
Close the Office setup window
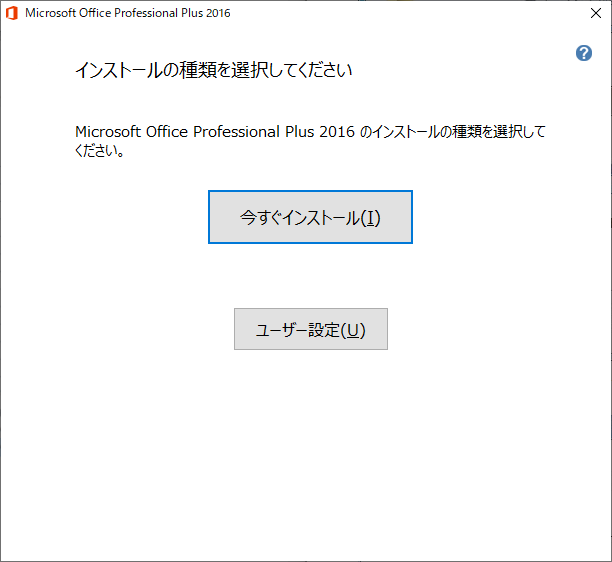point(596,13)
